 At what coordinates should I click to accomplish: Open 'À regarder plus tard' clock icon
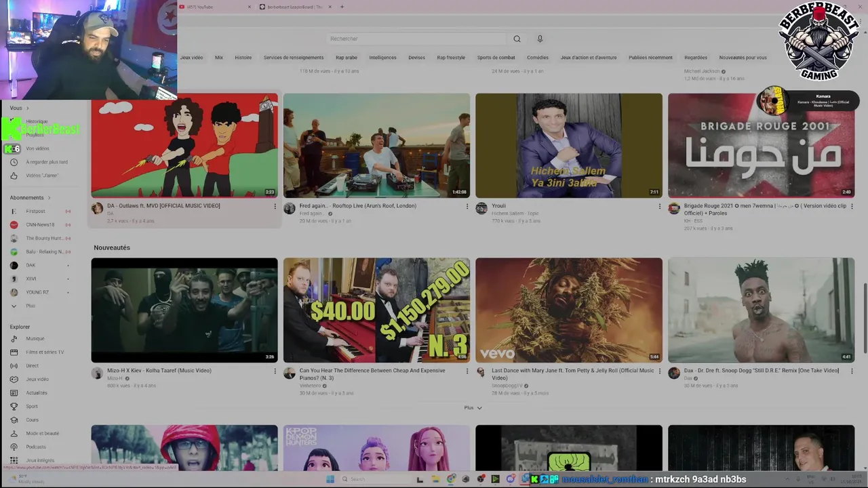[14, 162]
